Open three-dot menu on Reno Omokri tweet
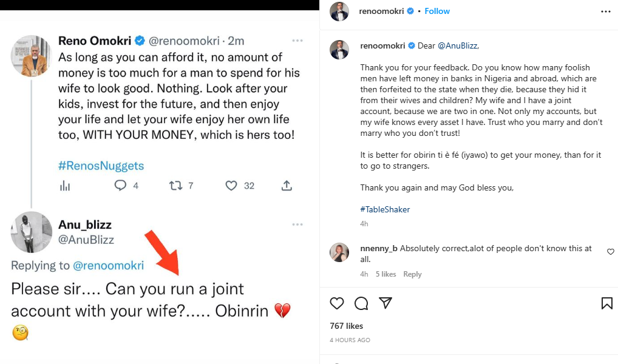This screenshot has width=618, height=364. point(297,41)
